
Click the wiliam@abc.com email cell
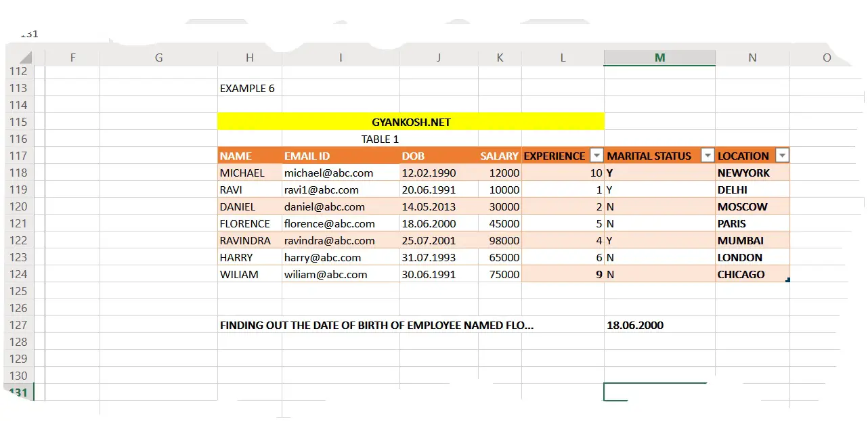click(341, 274)
